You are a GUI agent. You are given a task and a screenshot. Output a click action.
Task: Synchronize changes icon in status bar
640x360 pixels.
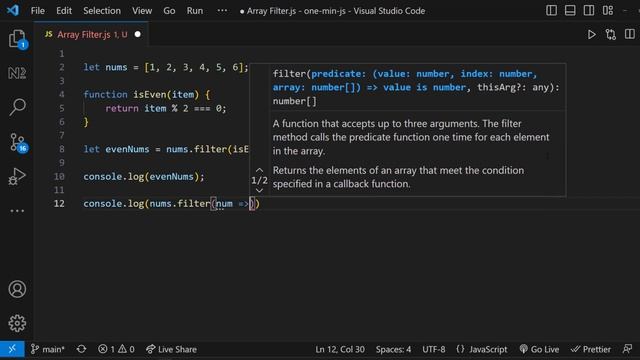[x=81, y=349]
